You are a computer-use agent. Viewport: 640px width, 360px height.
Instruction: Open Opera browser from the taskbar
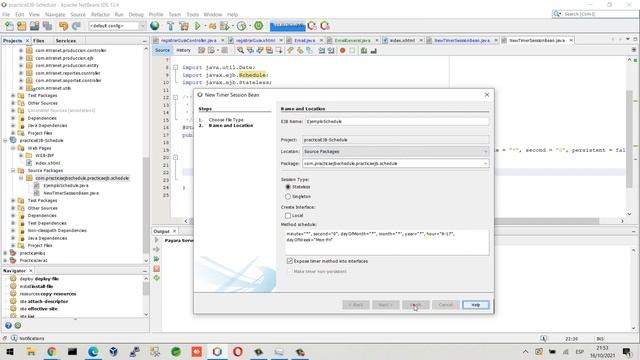click(238, 351)
